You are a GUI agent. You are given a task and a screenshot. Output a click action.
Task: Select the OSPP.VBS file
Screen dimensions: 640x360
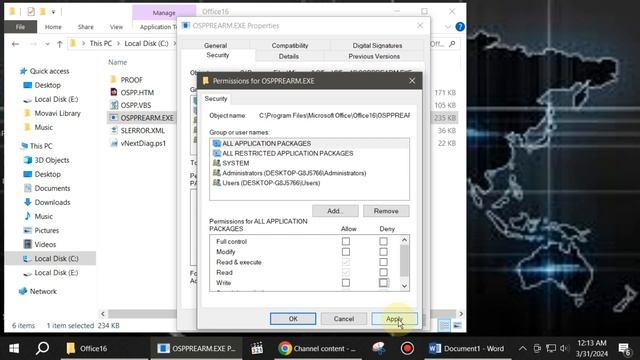point(131,105)
